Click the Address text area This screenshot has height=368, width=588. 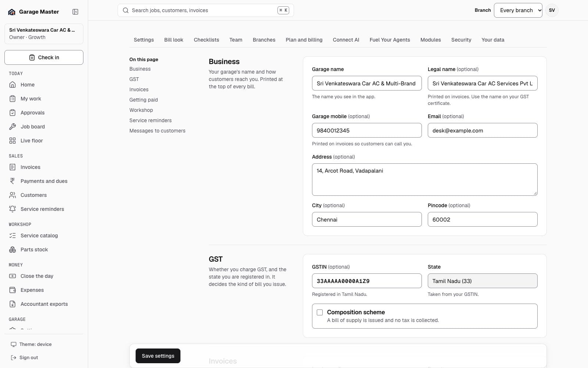425,180
